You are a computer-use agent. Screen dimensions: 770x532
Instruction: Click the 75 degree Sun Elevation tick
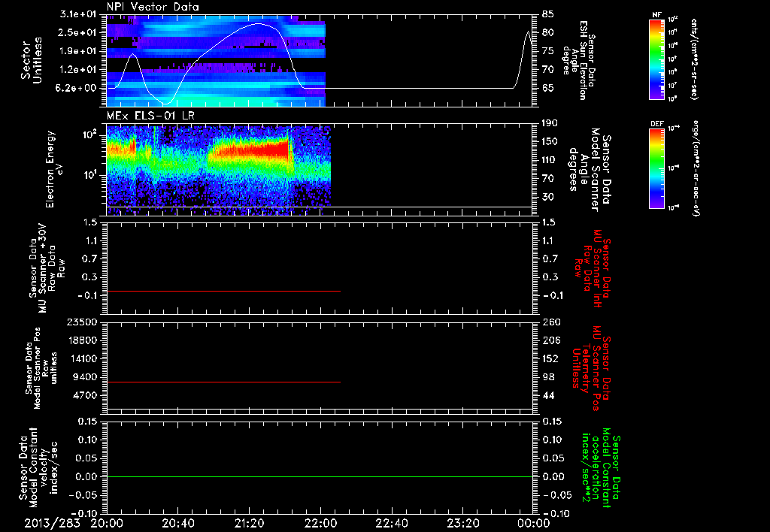548,51
